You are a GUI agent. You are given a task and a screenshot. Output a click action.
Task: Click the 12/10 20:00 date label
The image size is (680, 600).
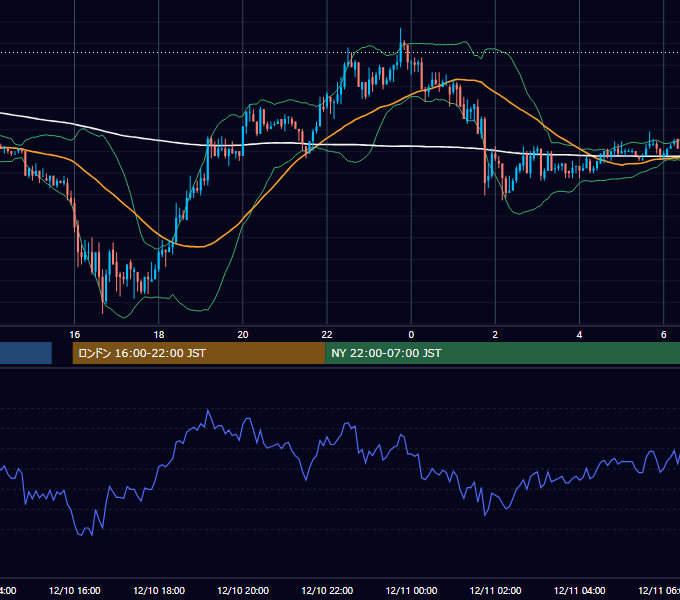243,590
